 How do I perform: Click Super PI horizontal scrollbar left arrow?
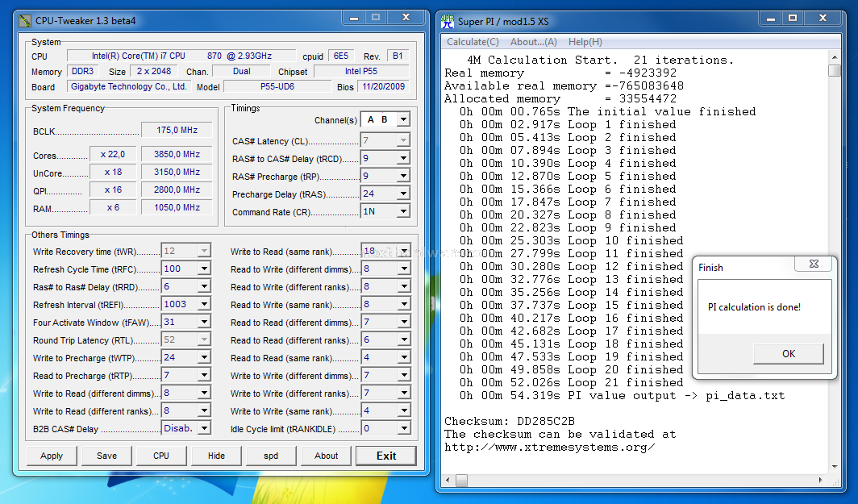448,481
